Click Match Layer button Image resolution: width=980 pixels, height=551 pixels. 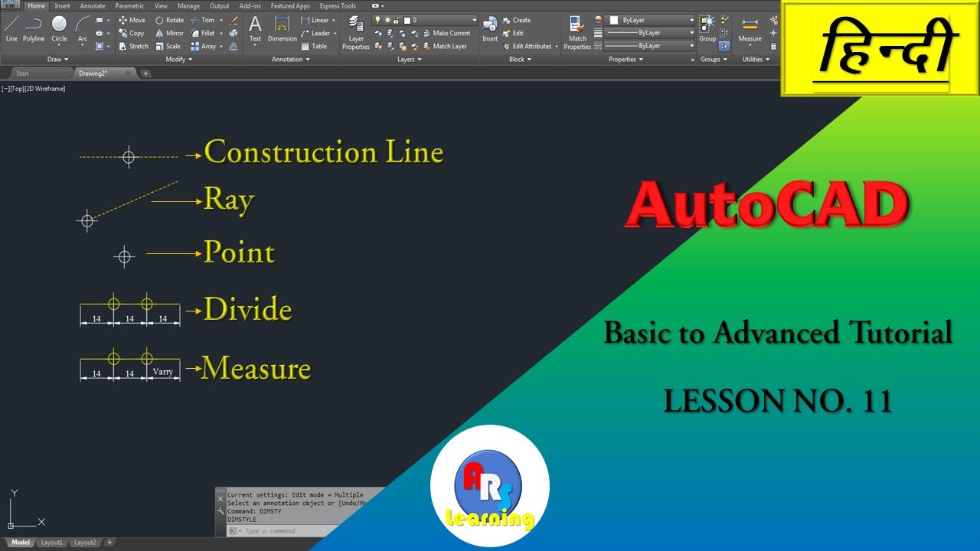[445, 46]
